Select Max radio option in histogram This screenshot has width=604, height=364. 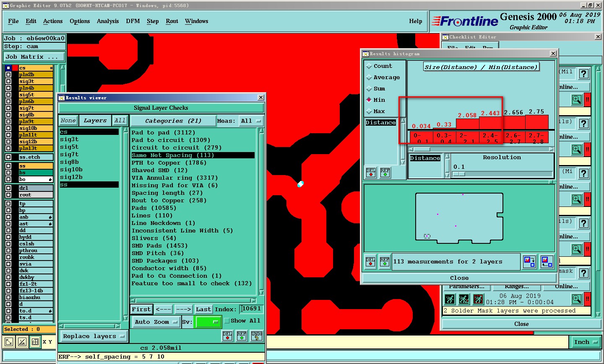tap(369, 111)
